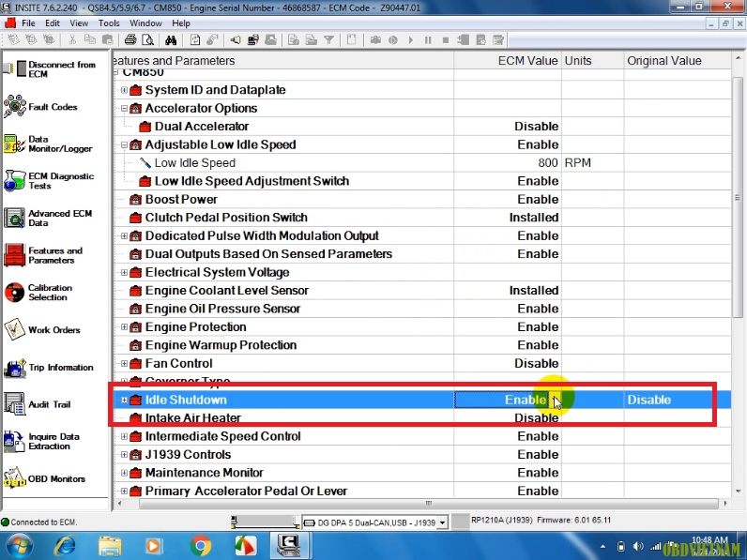This screenshot has height=560, width=747.
Task: Open Inquire Data Extraction in sidebar
Action: [42, 442]
